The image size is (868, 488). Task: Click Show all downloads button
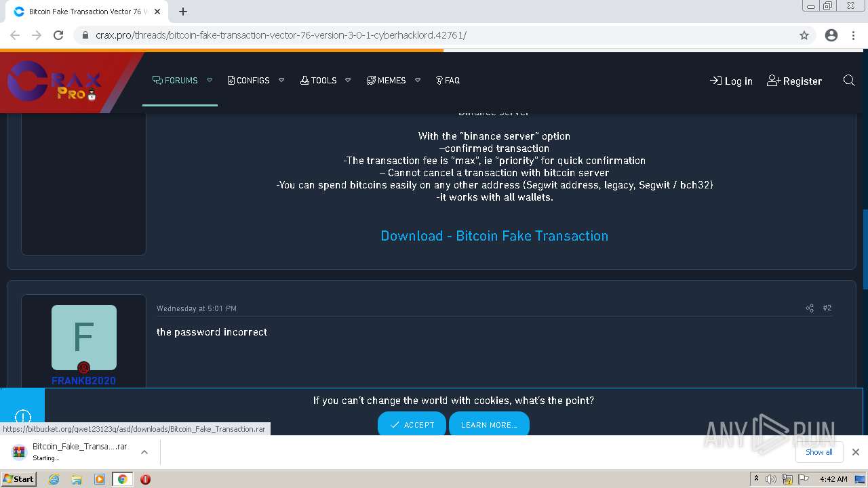[x=818, y=452]
